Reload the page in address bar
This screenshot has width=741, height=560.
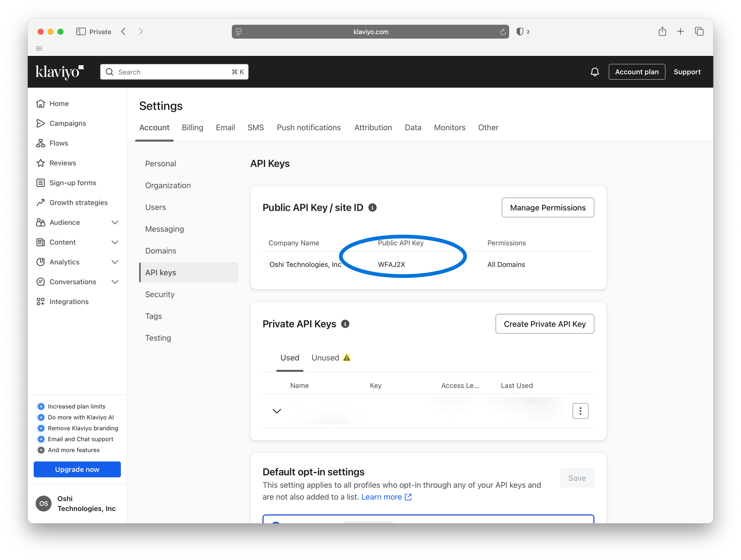pos(503,32)
